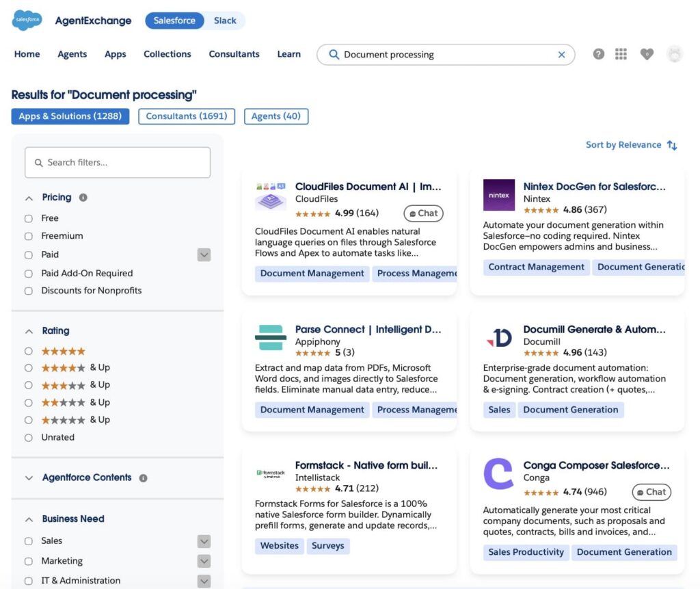Image resolution: width=700 pixels, height=589 pixels.
Task: Select four stars & Up rating
Action: pos(29,368)
